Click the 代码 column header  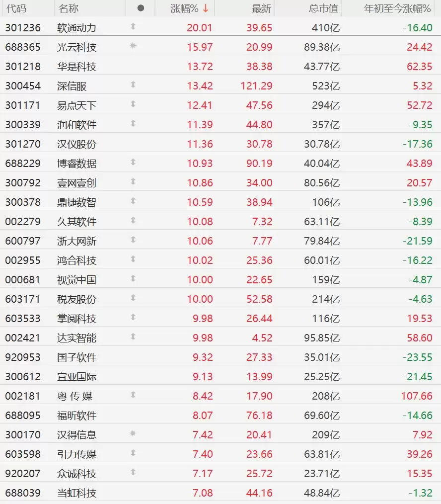[x=16, y=8]
